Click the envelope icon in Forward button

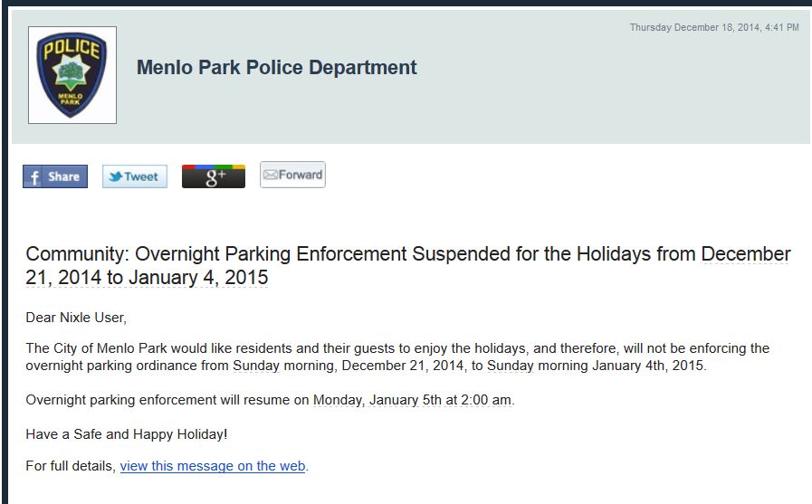[x=270, y=175]
